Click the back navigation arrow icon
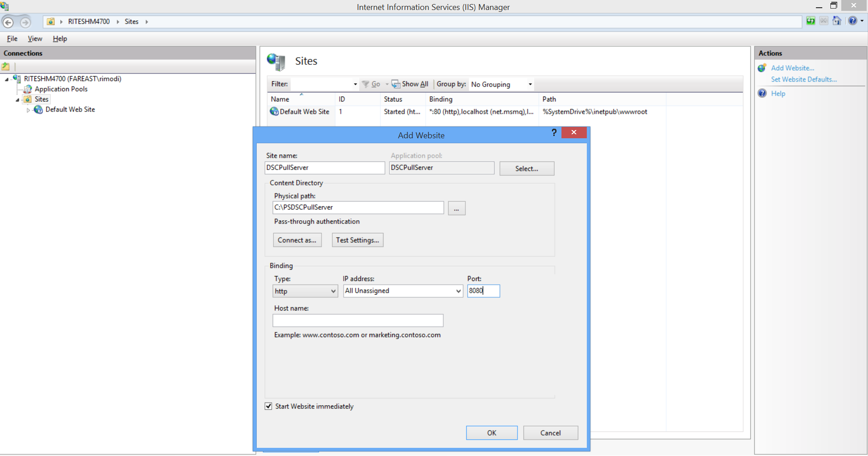The width and height of the screenshot is (868, 456). tap(8, 22)
